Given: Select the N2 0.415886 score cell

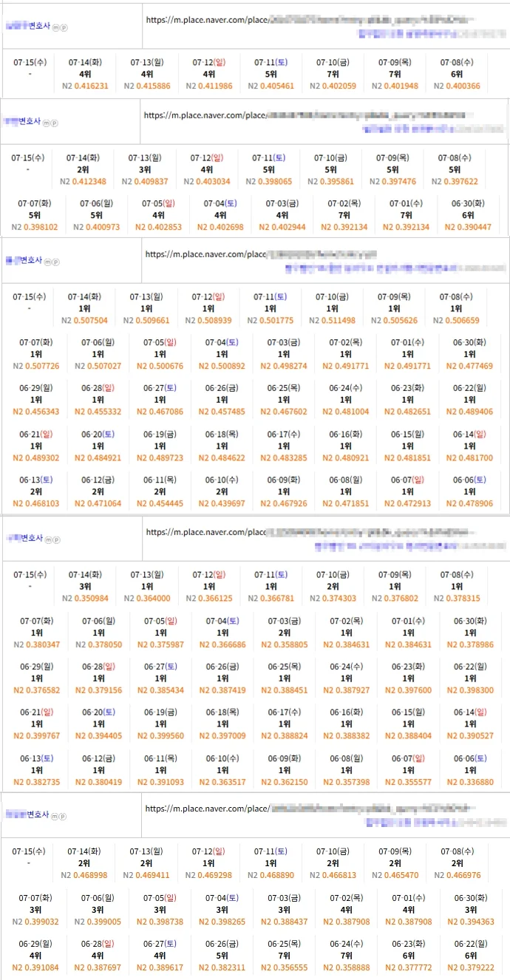Looking at the screenshot, I should (x=146, y=86).
